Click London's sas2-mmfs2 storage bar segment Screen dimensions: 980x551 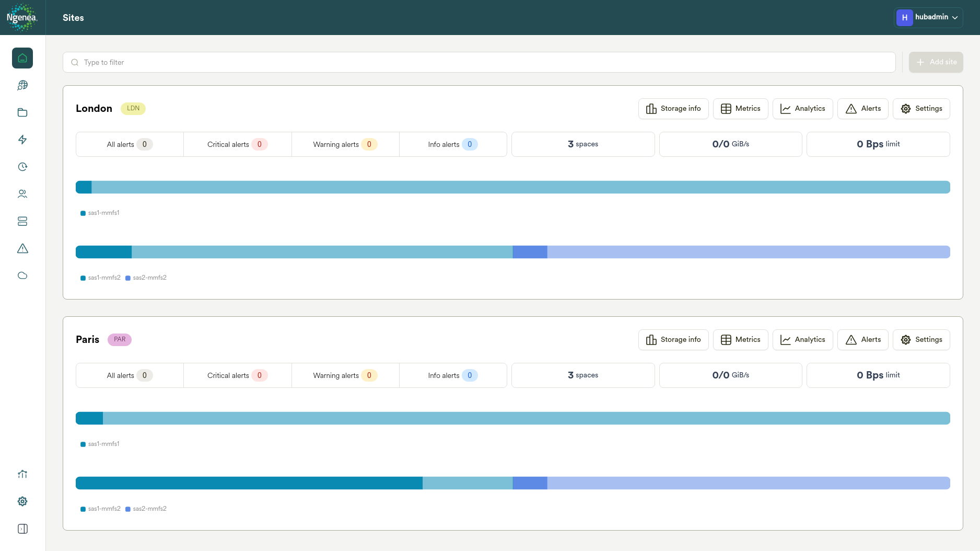click(x=530, y=252)
